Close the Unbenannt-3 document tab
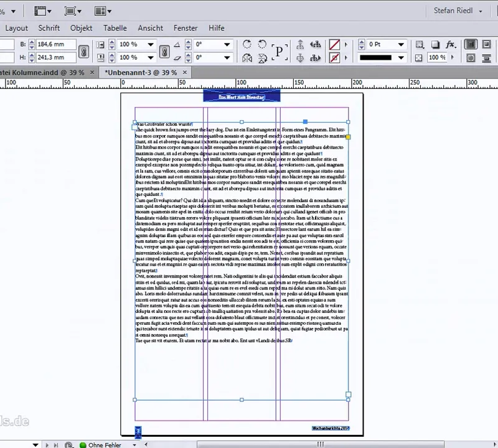 coord(185,72)
